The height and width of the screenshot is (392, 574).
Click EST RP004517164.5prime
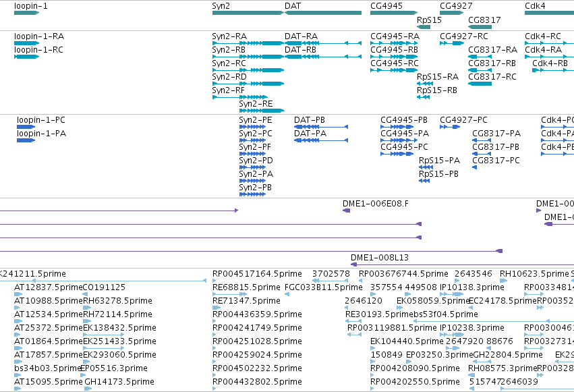tap(214, 281)
